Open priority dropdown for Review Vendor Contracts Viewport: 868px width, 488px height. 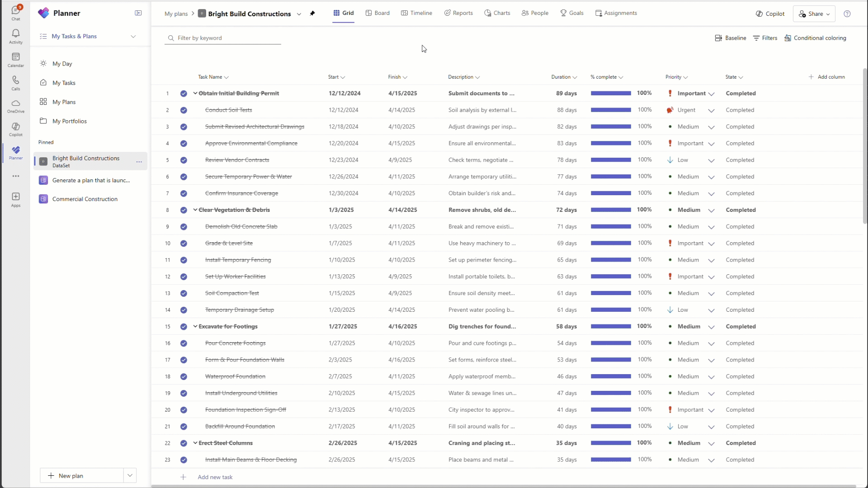pyautogui.click(x=711, y=160)
